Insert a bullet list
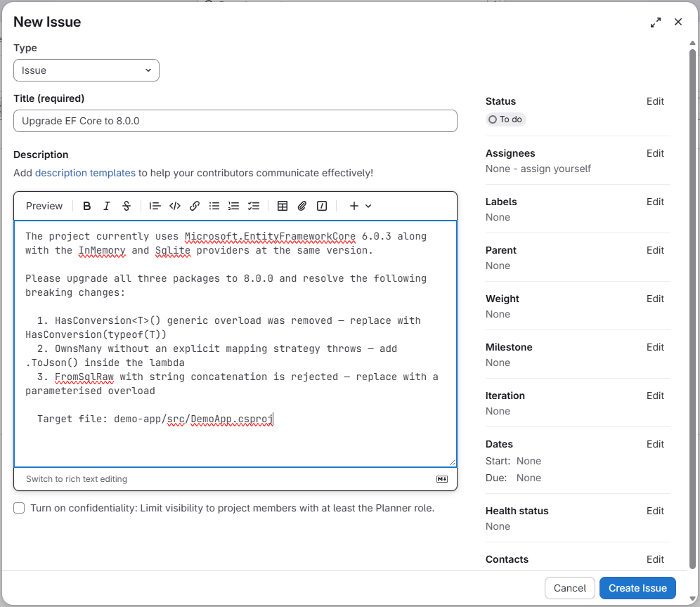 [x=214, y=206]
